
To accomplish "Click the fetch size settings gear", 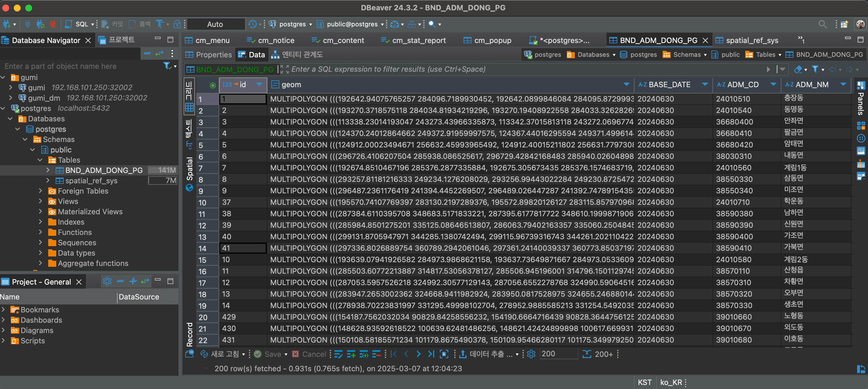I will tap(531, 354).
